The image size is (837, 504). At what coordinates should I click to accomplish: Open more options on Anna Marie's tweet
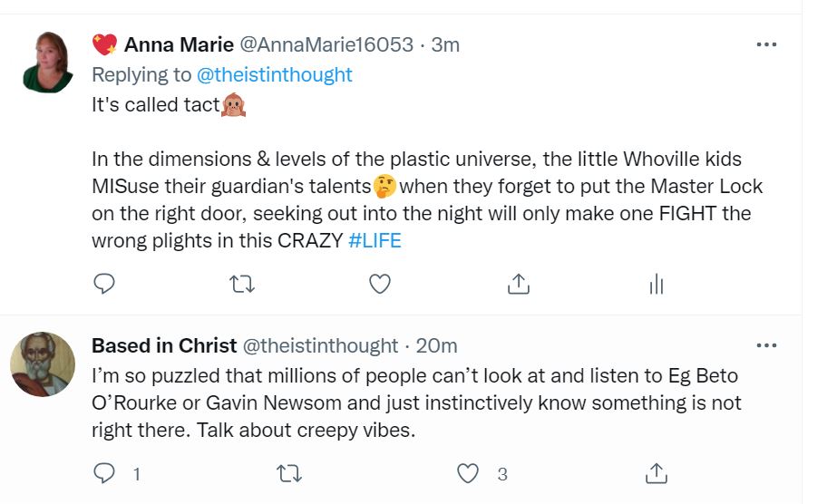766,44
